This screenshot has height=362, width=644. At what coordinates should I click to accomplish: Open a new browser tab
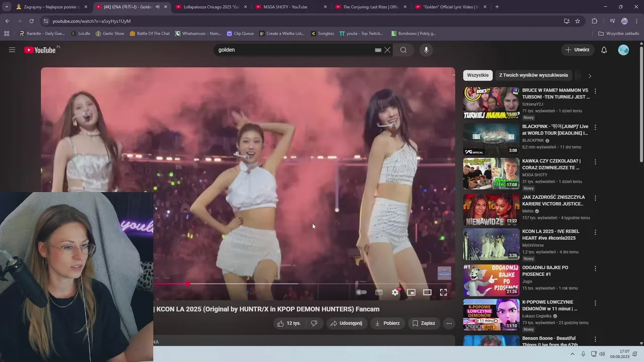pyautogui.click(x=497, y=7)
